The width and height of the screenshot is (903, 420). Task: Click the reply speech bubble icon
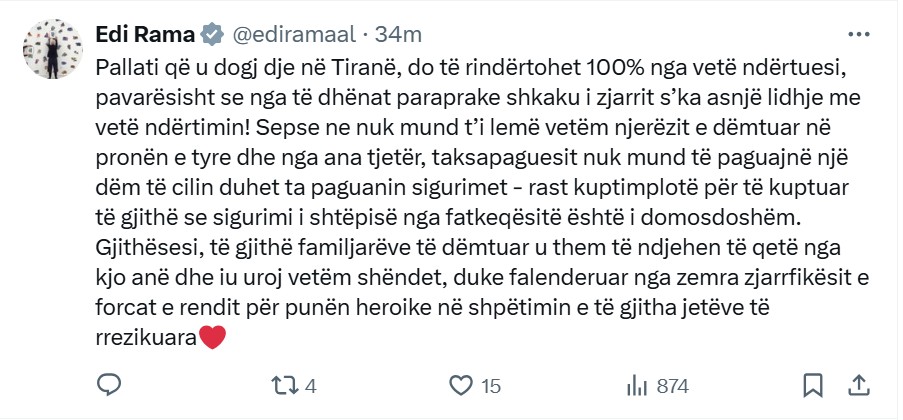pyautogui.click(x=108, y=384)
